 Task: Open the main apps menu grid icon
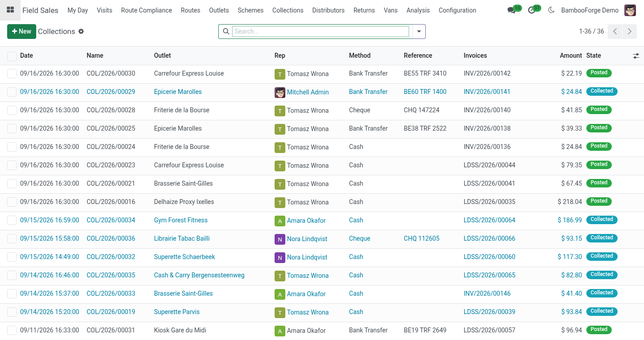coord(10,10)
